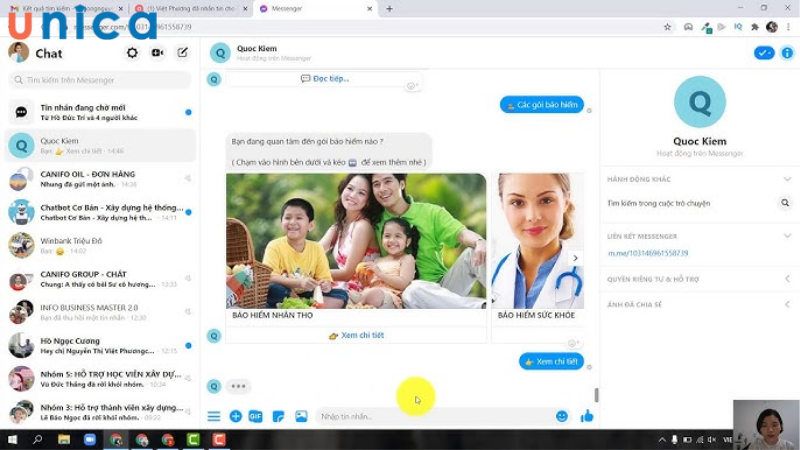
Task: Open Quoc Kiem conversation in list
Action: tap(100, 145)
